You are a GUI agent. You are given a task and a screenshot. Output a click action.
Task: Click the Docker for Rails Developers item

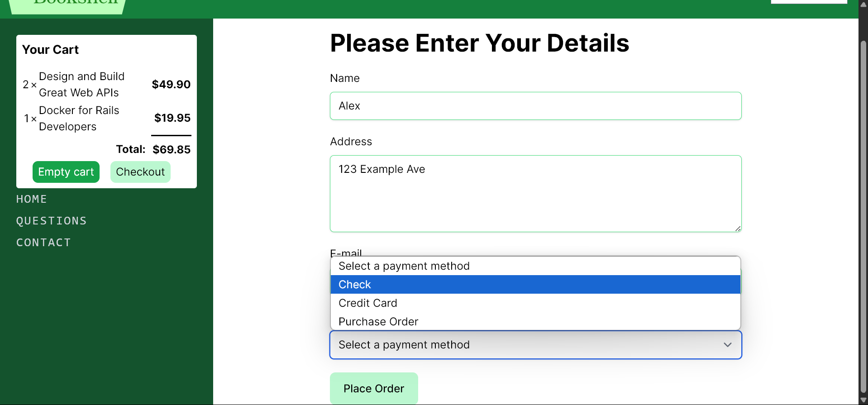[79, 119]
